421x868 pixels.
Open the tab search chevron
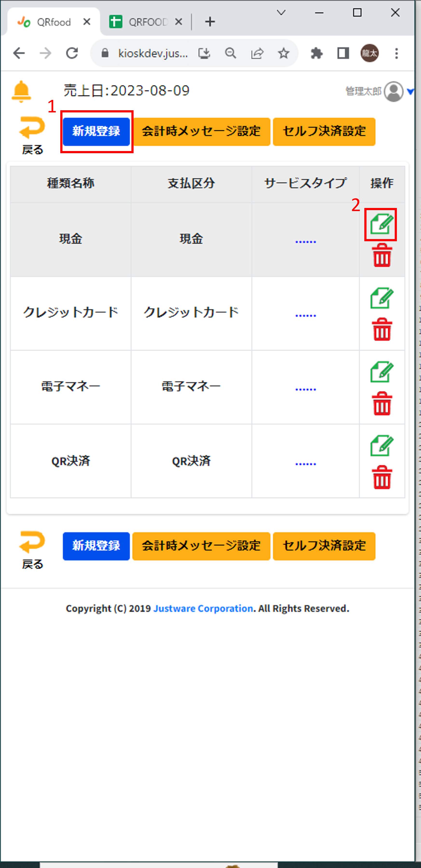(x=281, y=13)
